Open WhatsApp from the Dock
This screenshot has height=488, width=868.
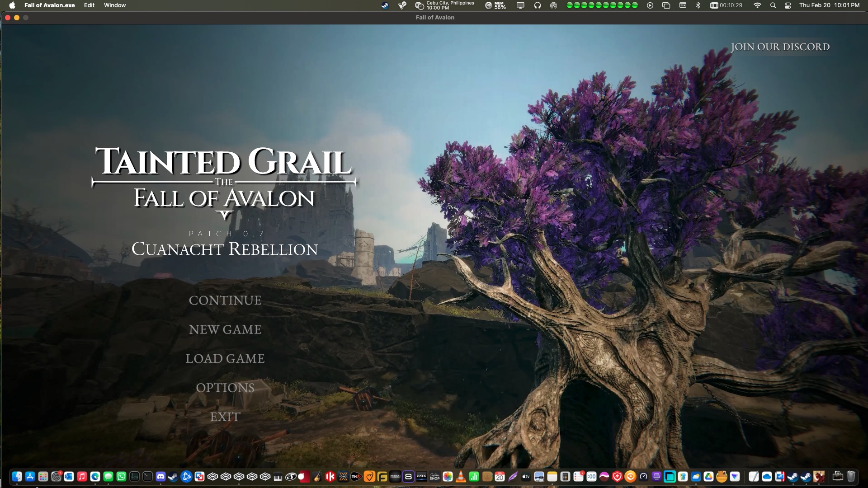(121, 477)
